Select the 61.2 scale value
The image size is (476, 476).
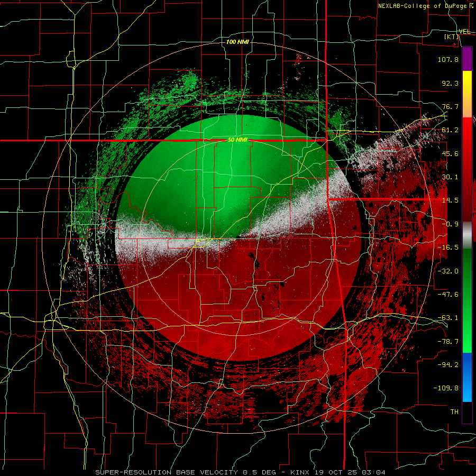(x=450, y=130)
